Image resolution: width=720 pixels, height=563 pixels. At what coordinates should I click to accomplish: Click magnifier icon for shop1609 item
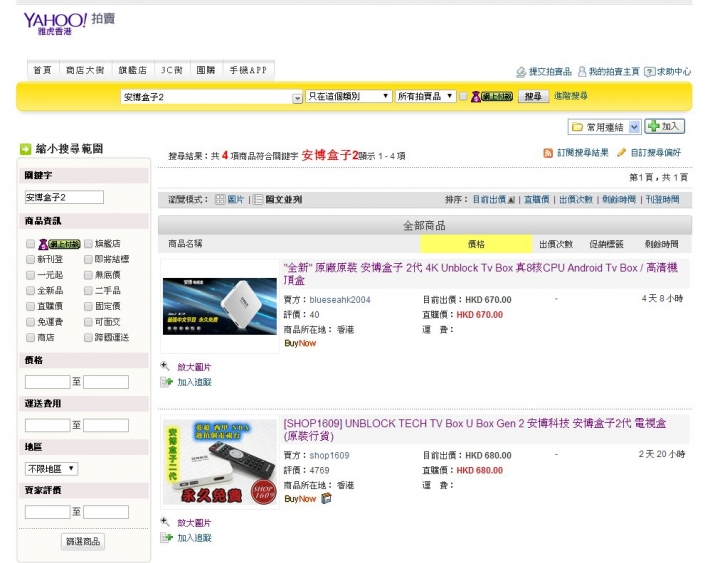point(165,522)
